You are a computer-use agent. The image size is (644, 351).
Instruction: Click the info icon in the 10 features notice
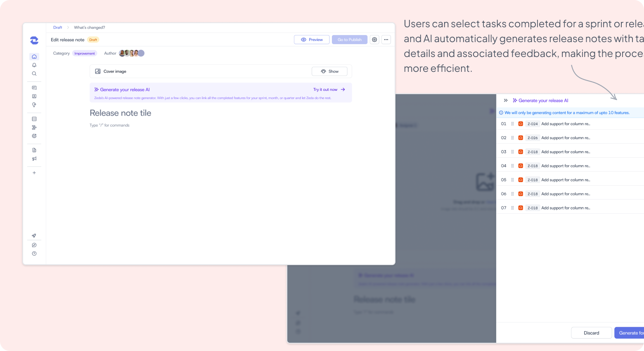[x=501, y=113]
